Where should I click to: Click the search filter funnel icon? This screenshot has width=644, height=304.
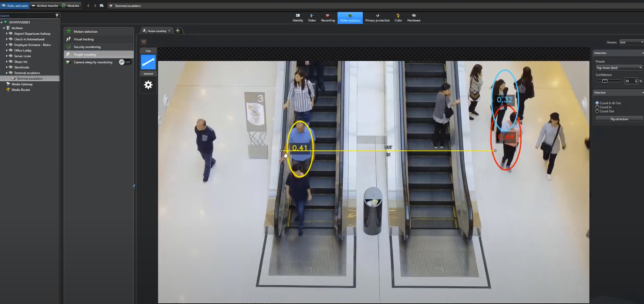(x=57, y=16)
